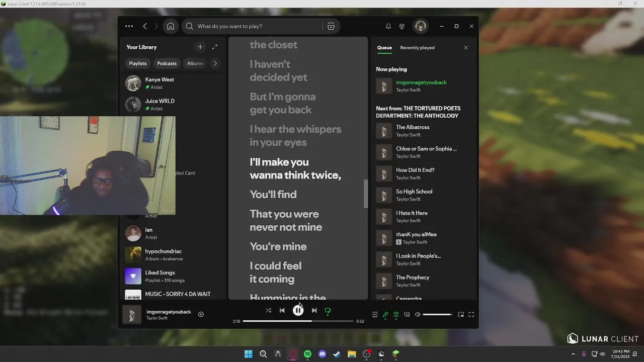This screenshot has height=362, width=644.
Task: Click the now-playing album thumbnail
Action: pos(132,315)
